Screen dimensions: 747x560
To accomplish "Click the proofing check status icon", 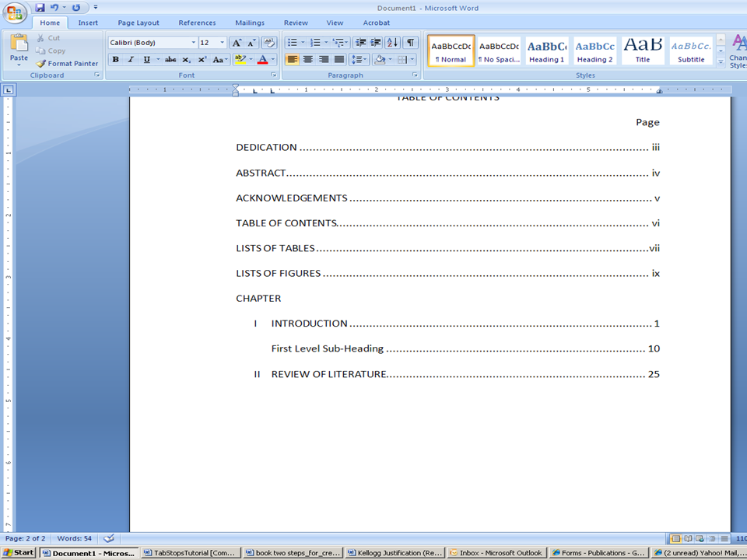I will pos(109,538).
